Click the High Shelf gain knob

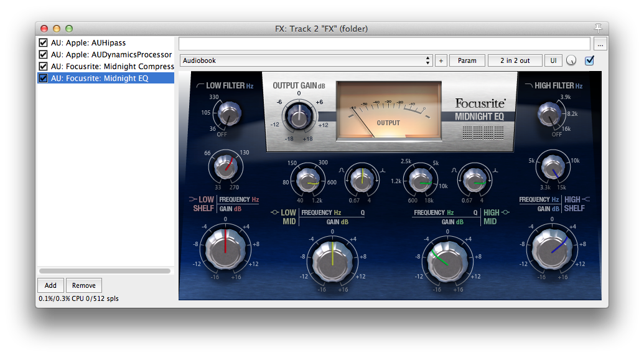(x=551, y=249)
